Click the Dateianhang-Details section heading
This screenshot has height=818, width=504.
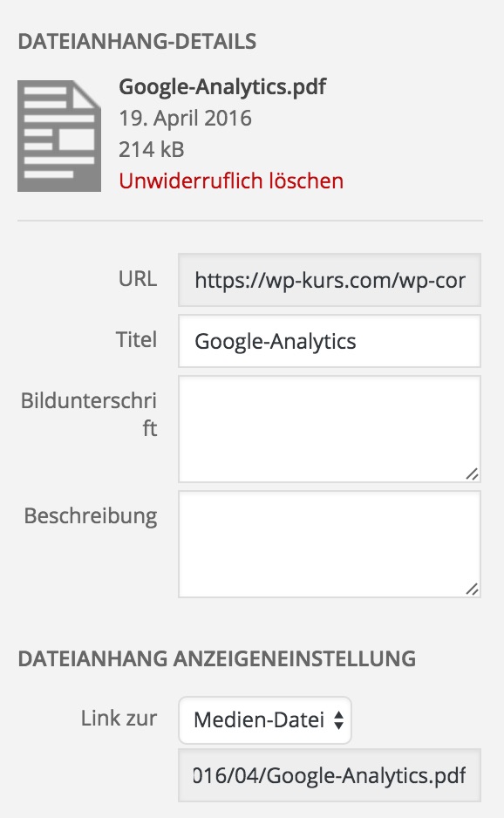tap(140, 40)
